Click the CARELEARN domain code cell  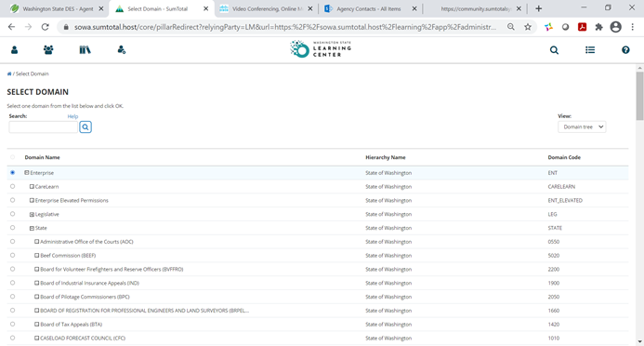pyautogui.click(x=561, y=187)
